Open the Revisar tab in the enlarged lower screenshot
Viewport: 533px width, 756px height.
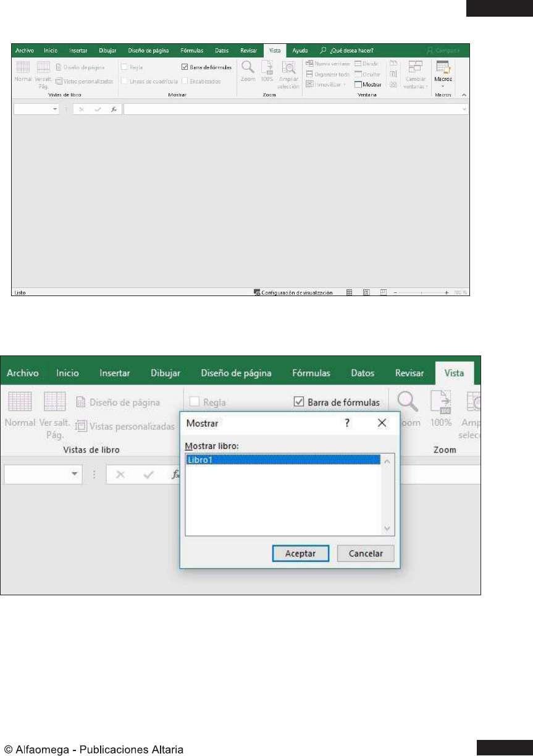click(x=409, y=373)
